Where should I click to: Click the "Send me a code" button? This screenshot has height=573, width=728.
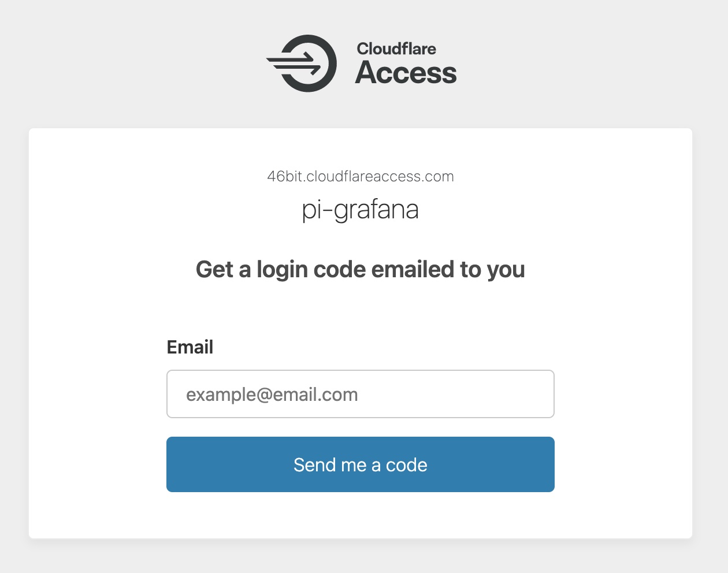pos(361,464)
